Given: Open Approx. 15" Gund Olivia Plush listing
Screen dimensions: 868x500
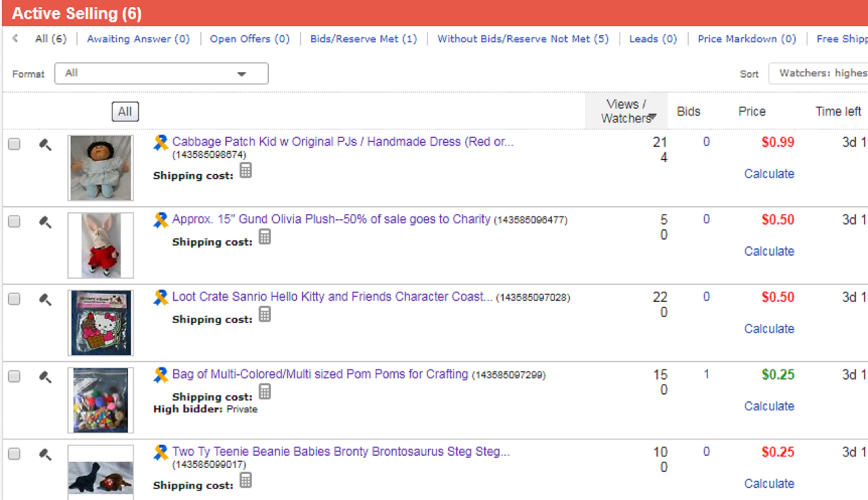Looking at the screenshot, I should pyautogui.click(x=331, y=219).
